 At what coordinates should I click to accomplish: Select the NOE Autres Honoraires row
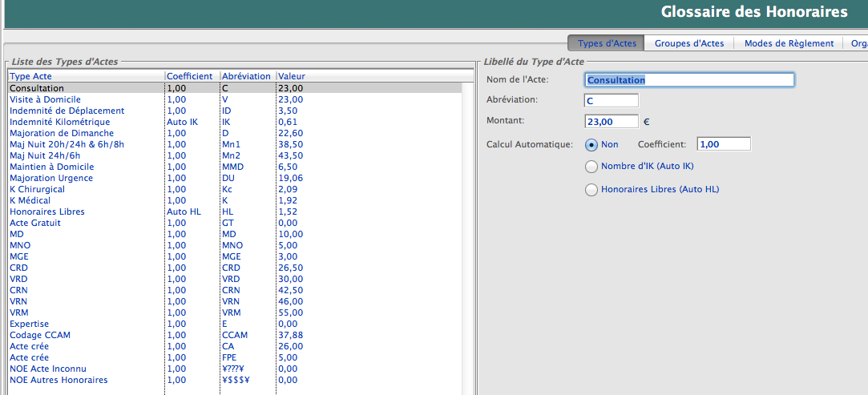(x=236, y=380)
